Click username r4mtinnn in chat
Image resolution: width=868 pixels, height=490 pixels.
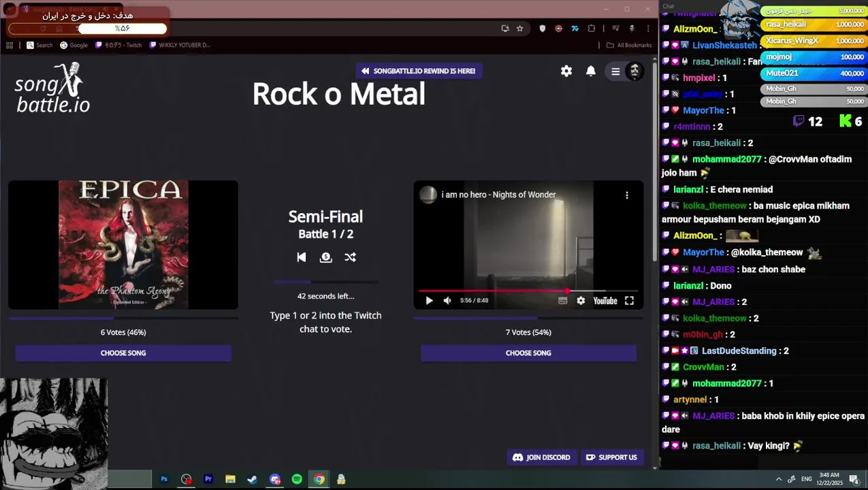692,127
